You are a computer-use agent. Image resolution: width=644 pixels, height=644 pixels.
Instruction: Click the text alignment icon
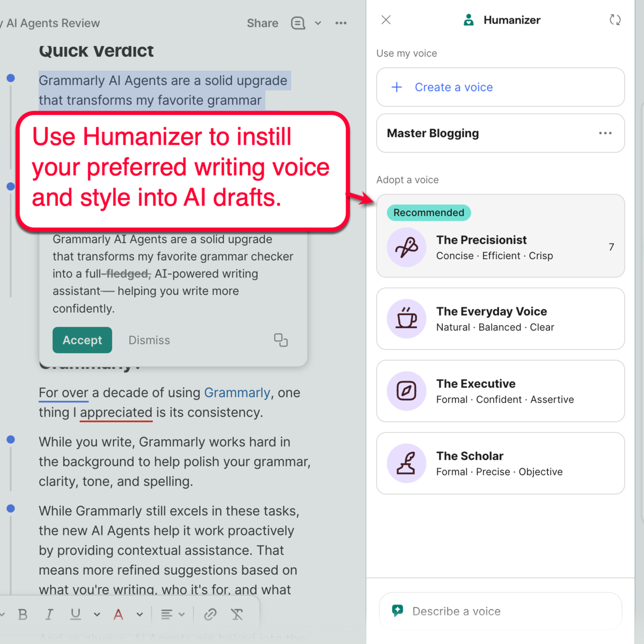pos(167,614)
